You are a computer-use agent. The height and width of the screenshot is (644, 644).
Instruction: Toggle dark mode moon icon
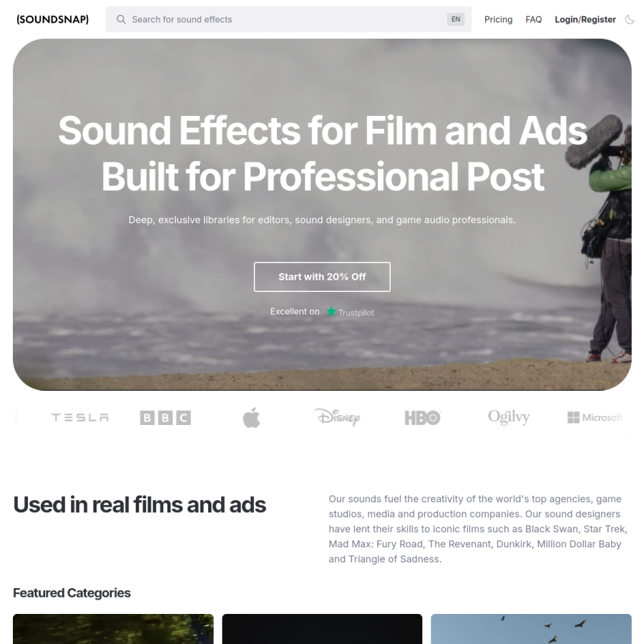(630, 19)
